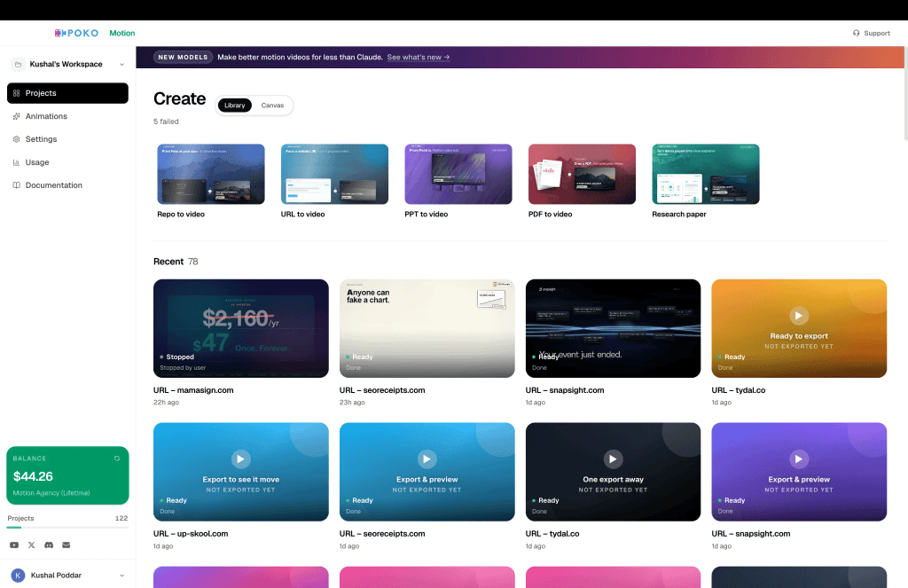Screen dimensions: 908x588
Task: Click the page vertical scrollbar
Action: pyautogui.click(x=905, y=93)
